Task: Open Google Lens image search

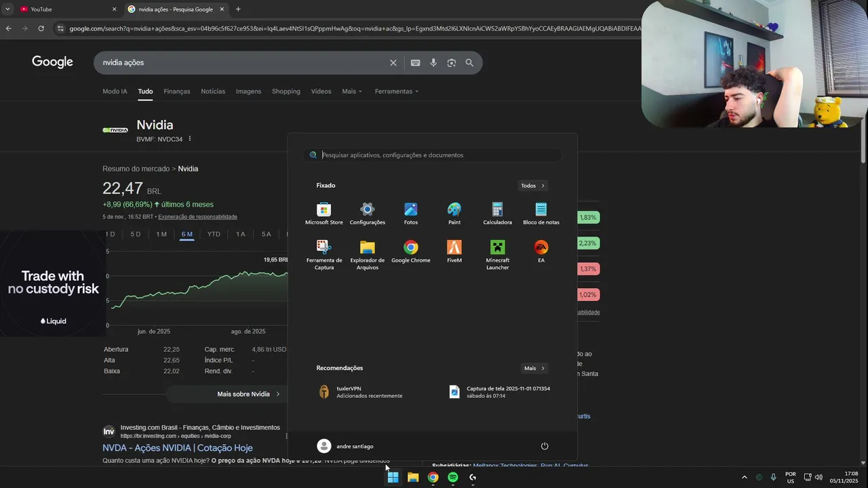Action: point(452,62)
